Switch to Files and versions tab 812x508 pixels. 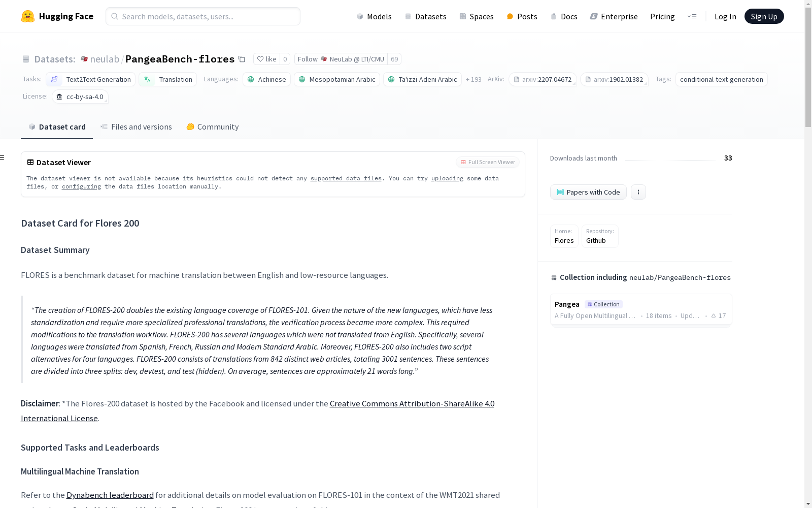click(136, 127)
